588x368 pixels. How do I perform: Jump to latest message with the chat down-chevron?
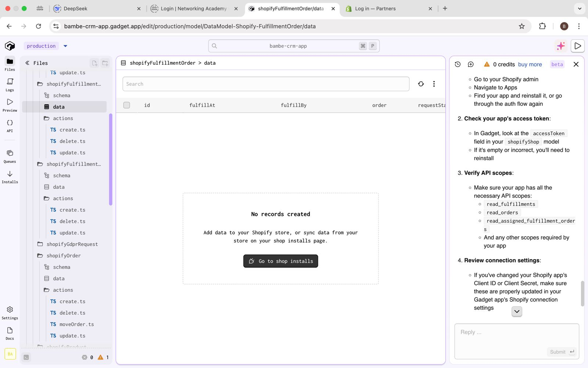point(517,311)
